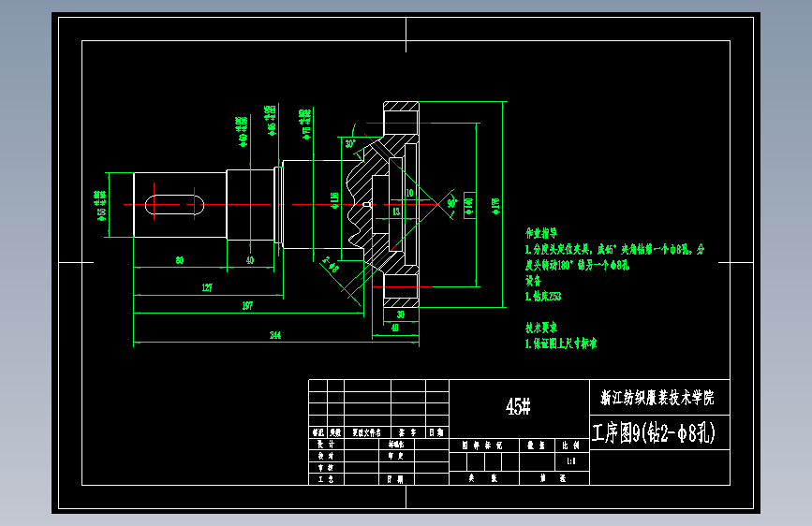Viewport: 812px width, 526px height.
Task: Click the 2-φ8 hole callout
Action: click(331, 264)
